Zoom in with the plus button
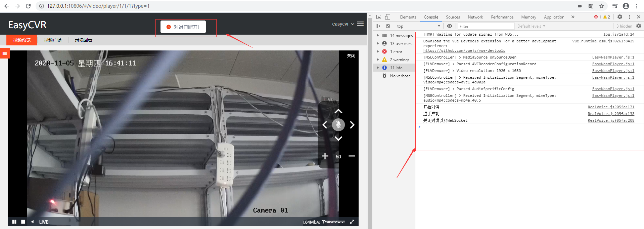The width and height of the screenshot is (644, 229). (x=325, y=156)
